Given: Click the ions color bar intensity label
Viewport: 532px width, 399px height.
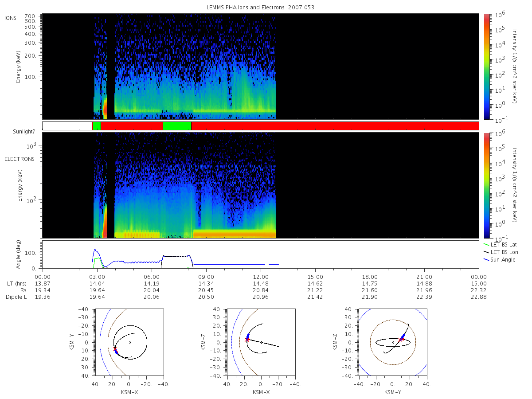Looking at the screenshot, I should coord(516,66).
